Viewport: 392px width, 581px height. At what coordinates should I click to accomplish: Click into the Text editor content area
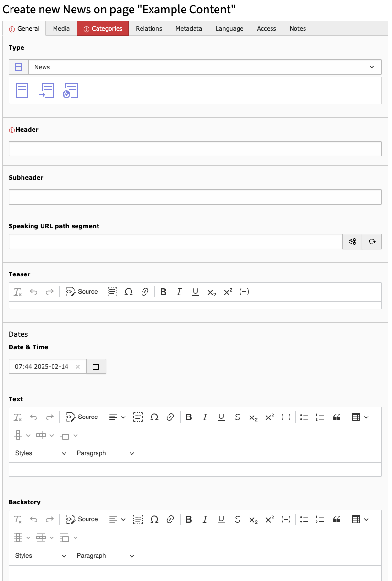pos(195,470)
